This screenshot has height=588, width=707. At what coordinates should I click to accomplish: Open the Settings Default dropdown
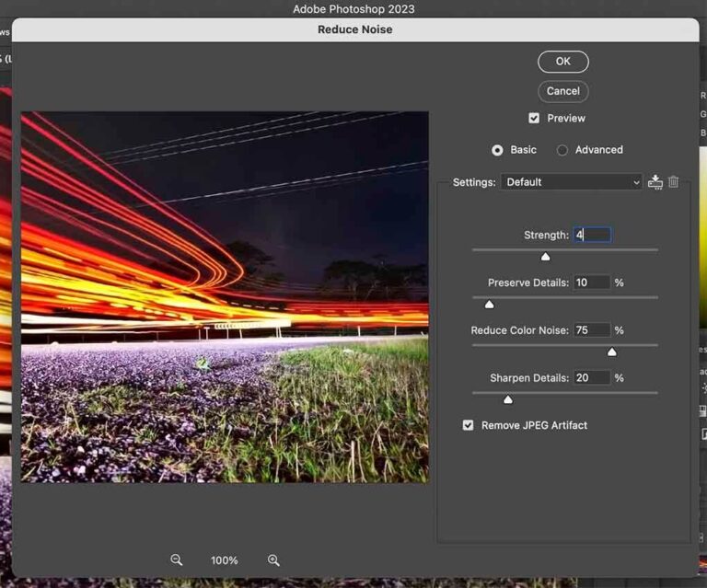pyautogui.click(x=571, y=182)
